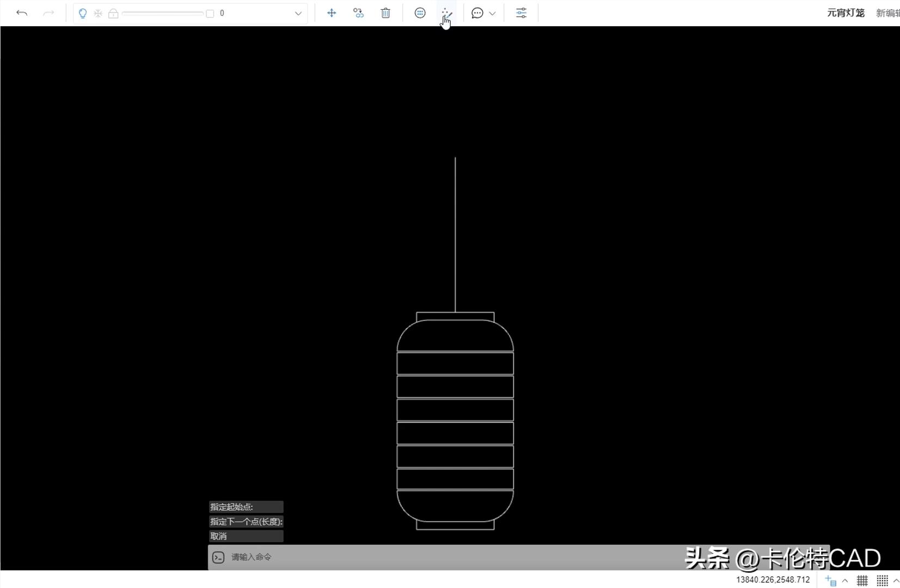Toggle the layer freeze snowflake icon
The image size is (900, 588).
click(x=98, y=13)
